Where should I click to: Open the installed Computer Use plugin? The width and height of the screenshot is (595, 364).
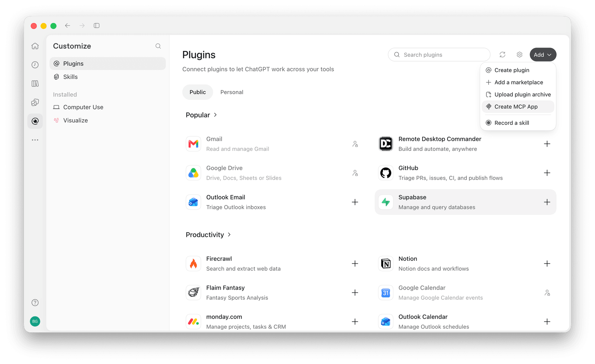click(107, 107)
